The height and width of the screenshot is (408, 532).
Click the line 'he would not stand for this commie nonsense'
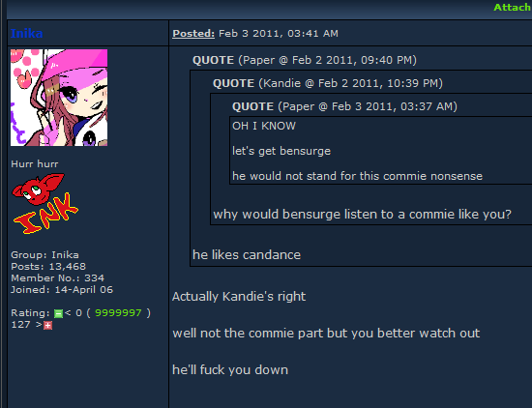click(x=357, y=176)
